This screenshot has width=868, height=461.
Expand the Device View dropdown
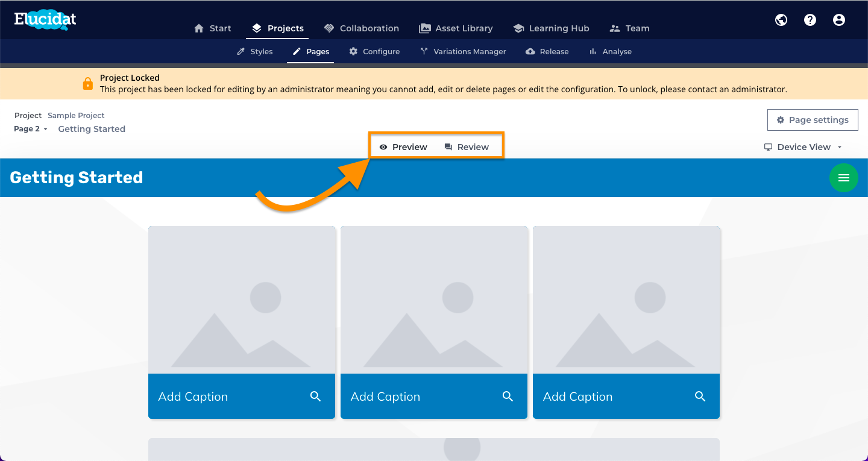coord(803,147)
